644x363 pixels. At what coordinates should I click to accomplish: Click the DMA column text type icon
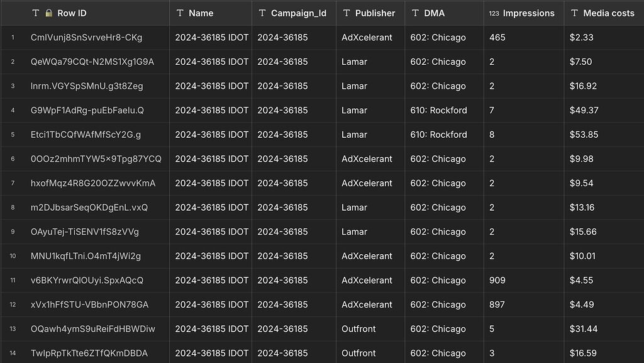[415, 13]
